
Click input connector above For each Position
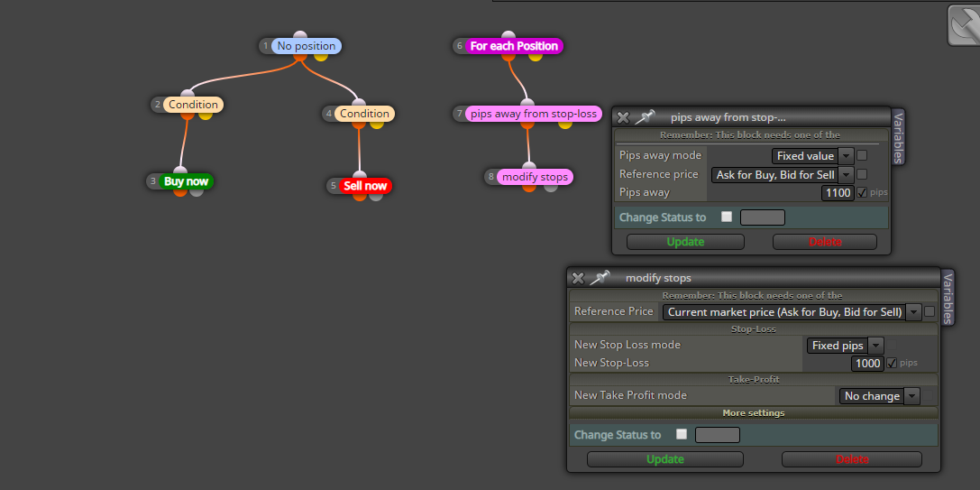pos(508,35)
